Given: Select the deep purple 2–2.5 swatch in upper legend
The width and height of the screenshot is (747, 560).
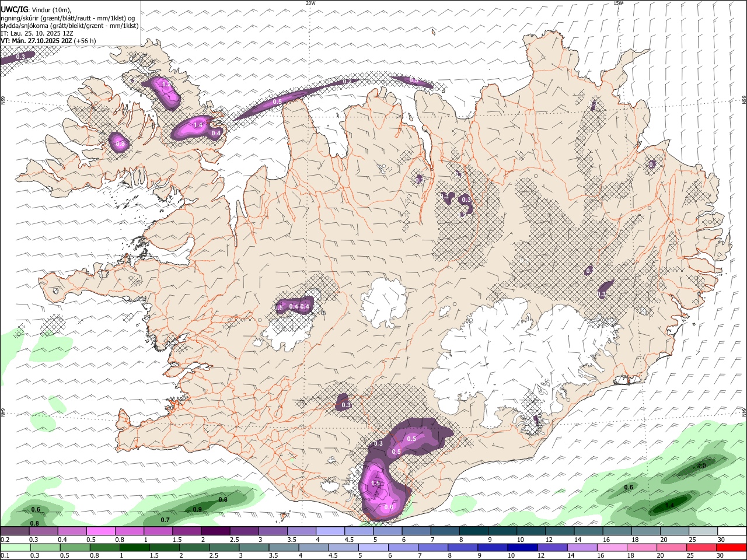Looking at the screenshot, I should point(215,531).
